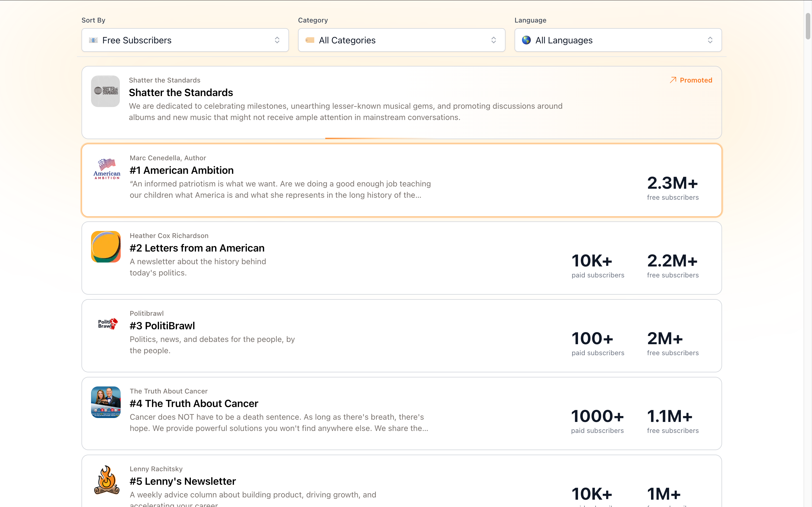Expand the All Categories dropdown

[x=401, y=40]
